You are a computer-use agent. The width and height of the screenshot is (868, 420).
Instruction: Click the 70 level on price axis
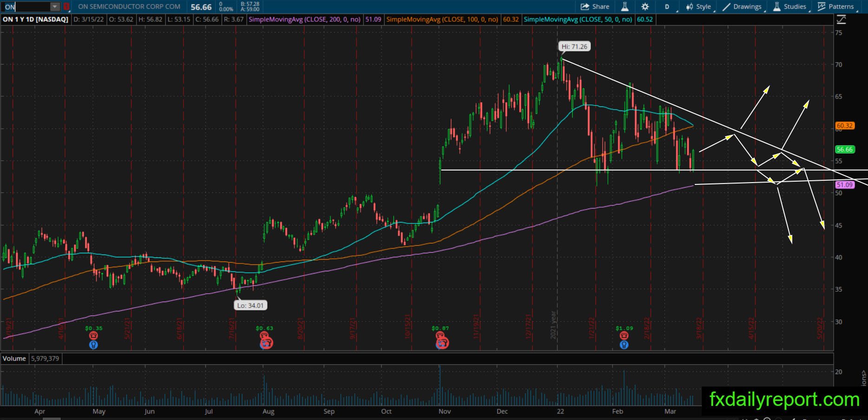tap(839, 65)
